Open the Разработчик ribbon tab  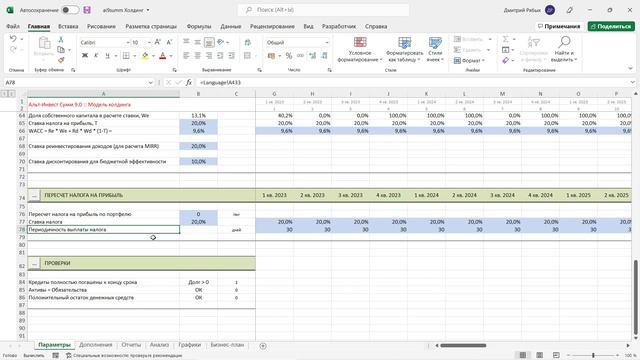(339, 26)
